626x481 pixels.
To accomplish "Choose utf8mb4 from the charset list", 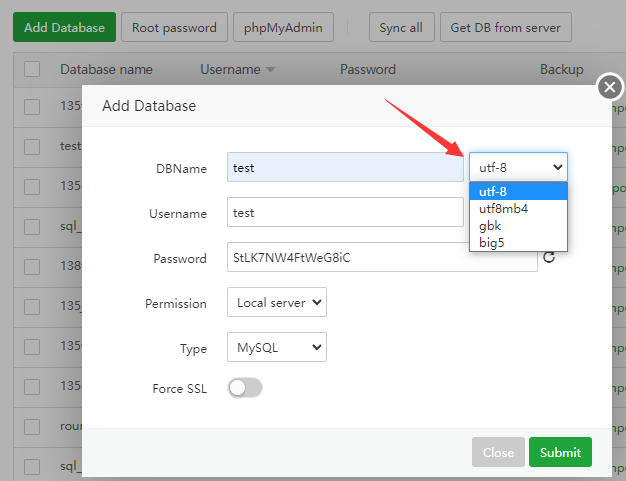I will point(503,209).
